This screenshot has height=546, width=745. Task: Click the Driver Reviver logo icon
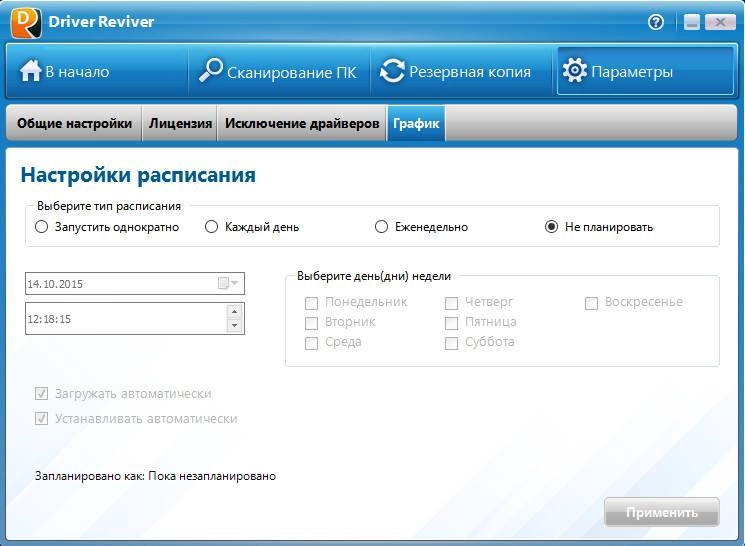point(26,23)
